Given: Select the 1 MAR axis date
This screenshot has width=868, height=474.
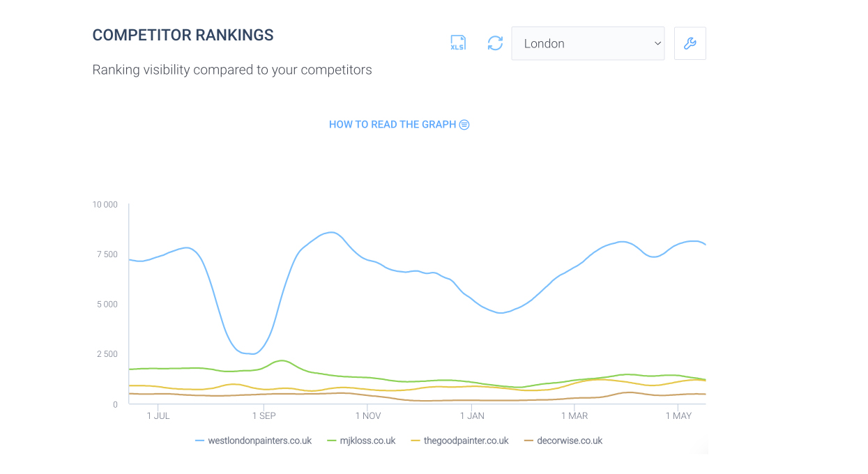Looking at the screenshot, I should click(574, 416).
